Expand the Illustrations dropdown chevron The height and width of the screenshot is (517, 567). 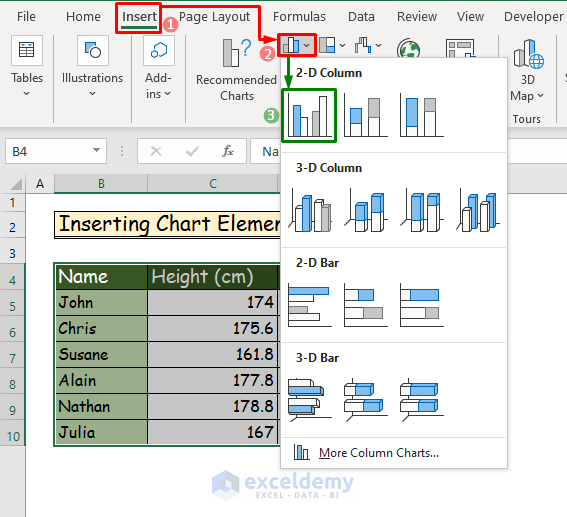click(x=93, y=94)
